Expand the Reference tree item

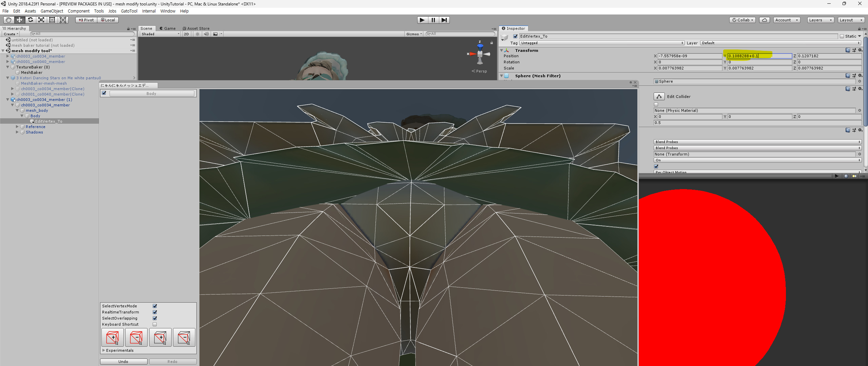point(17,127)
